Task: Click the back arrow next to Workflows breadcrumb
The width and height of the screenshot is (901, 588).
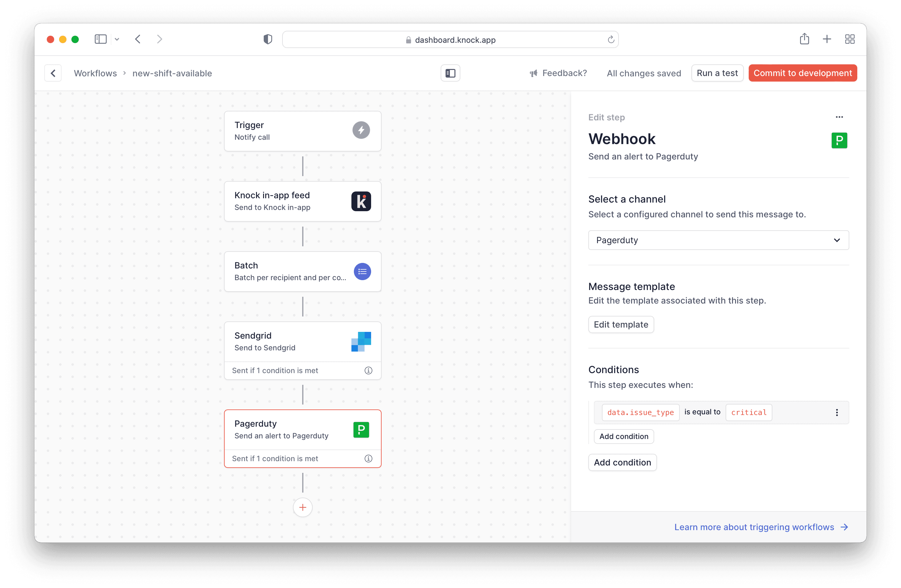Action: [53, 73]
